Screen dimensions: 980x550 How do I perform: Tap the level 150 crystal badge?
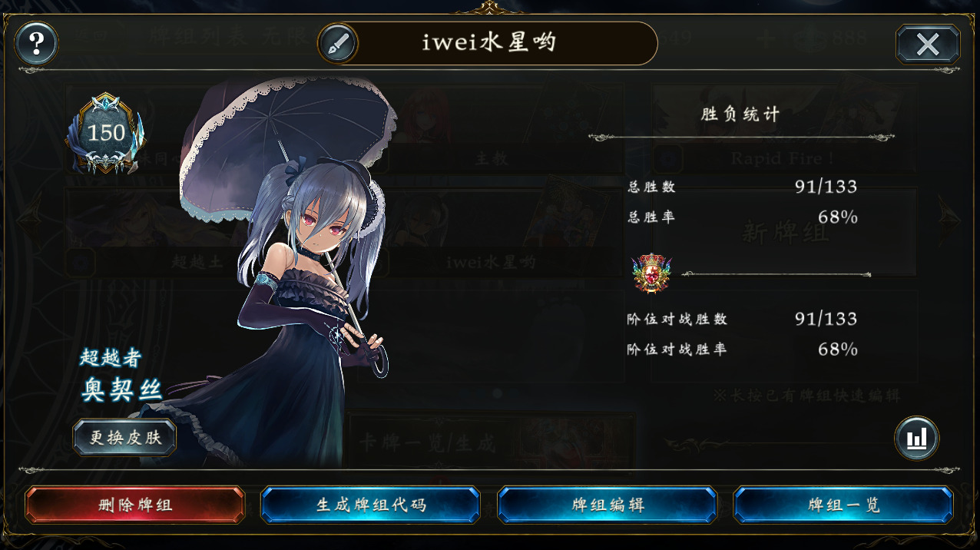click(106, 134)
